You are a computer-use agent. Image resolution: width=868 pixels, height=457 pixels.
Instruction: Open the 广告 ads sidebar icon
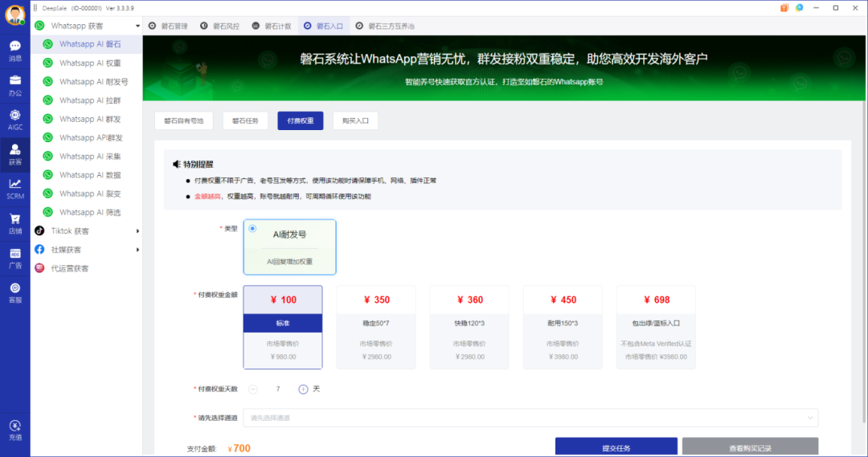pos(15,259)
